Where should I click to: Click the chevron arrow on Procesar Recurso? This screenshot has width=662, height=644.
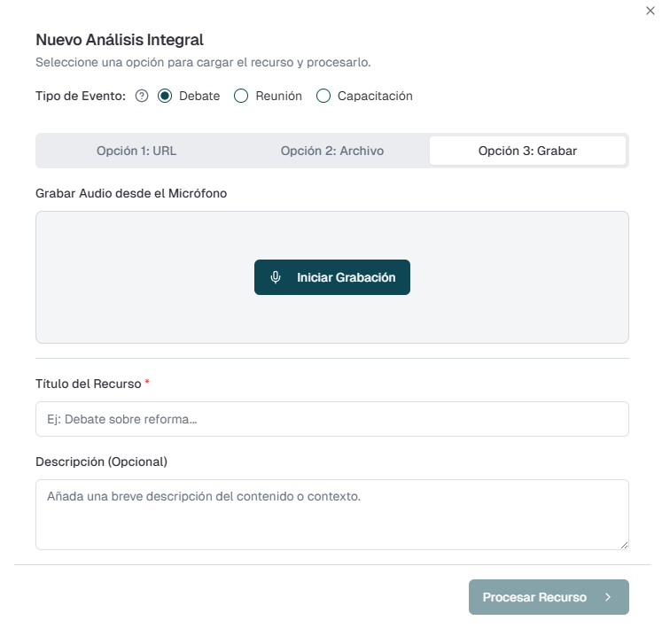click(x=608, y=597)
